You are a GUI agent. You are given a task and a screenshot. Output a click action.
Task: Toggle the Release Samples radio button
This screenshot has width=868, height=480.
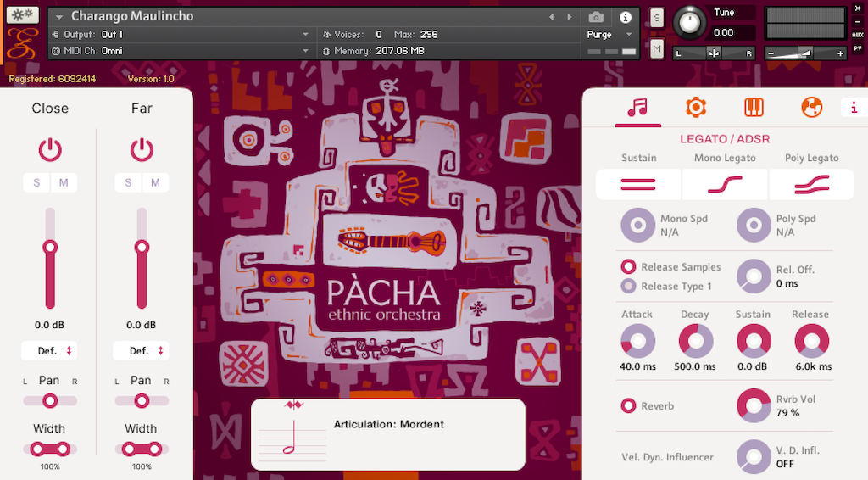tap(628, 267)
